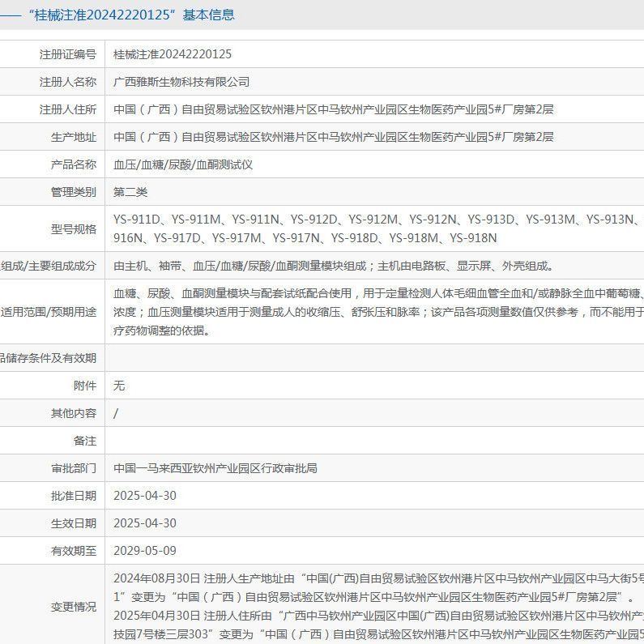644x644 pixels.
Task: Click the line containing 技园7号楼三层303
Action: coord(378,634)
